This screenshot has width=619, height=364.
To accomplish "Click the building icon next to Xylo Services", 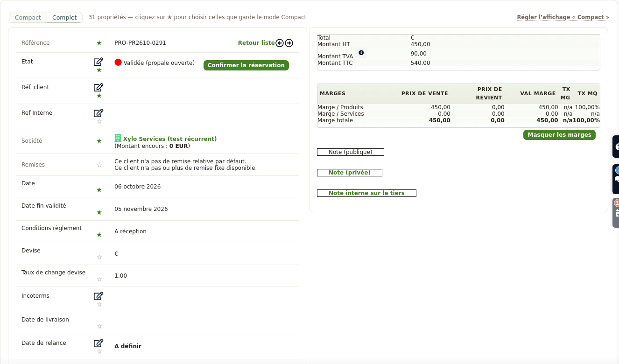I will pyautogui.click(x=118, y=138).
